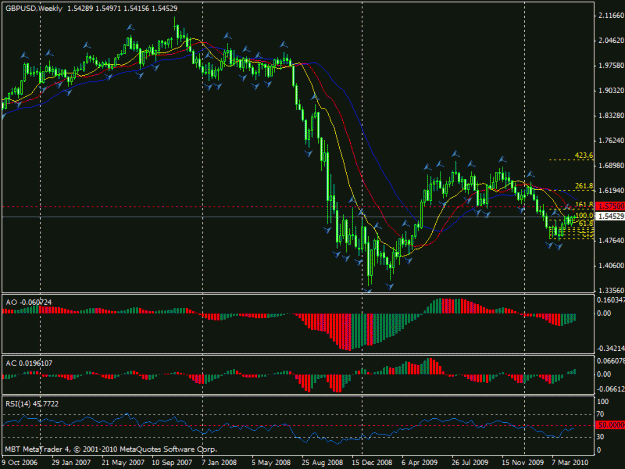Select the AC scale minimum -0.06612

(x=610, y=389)
